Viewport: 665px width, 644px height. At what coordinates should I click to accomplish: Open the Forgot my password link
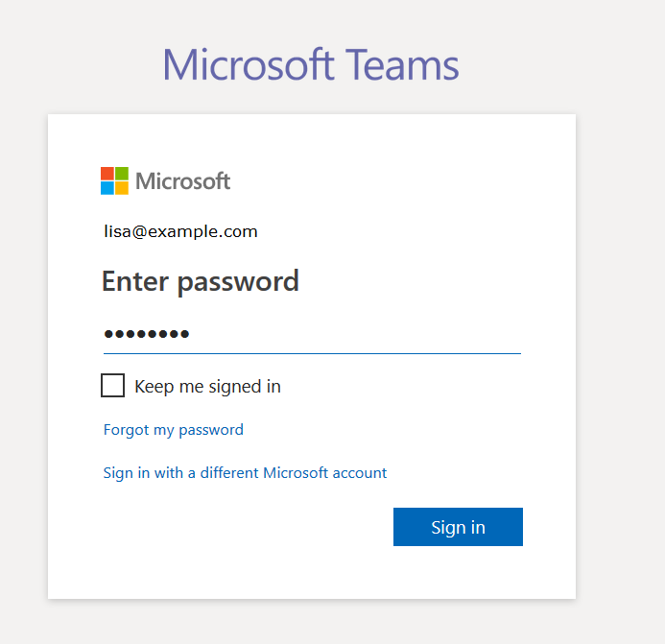(174, 430)
